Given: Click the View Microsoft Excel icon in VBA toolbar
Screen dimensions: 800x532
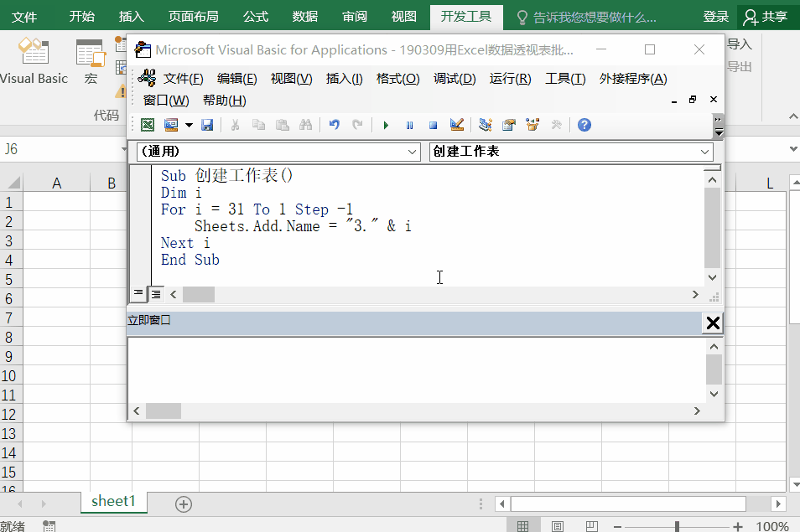Looking at the screenshot, I should [148, 125].
